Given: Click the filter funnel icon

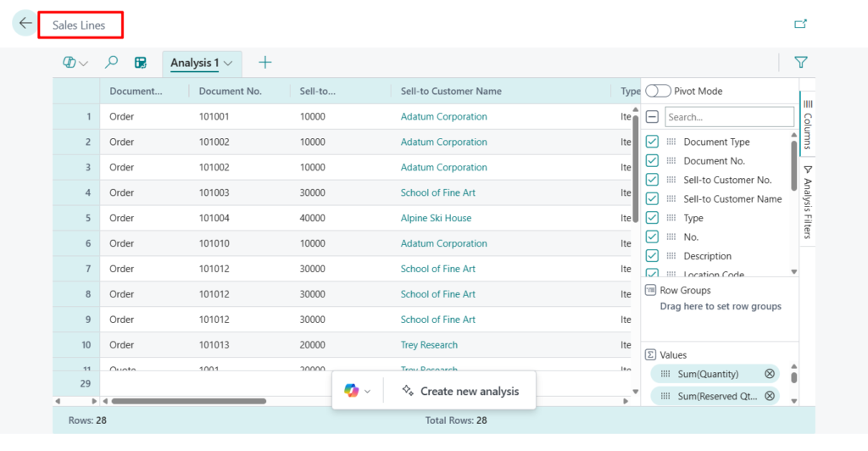Looking at the screenshot, I should pyautogui.click(x=800, y=62).
